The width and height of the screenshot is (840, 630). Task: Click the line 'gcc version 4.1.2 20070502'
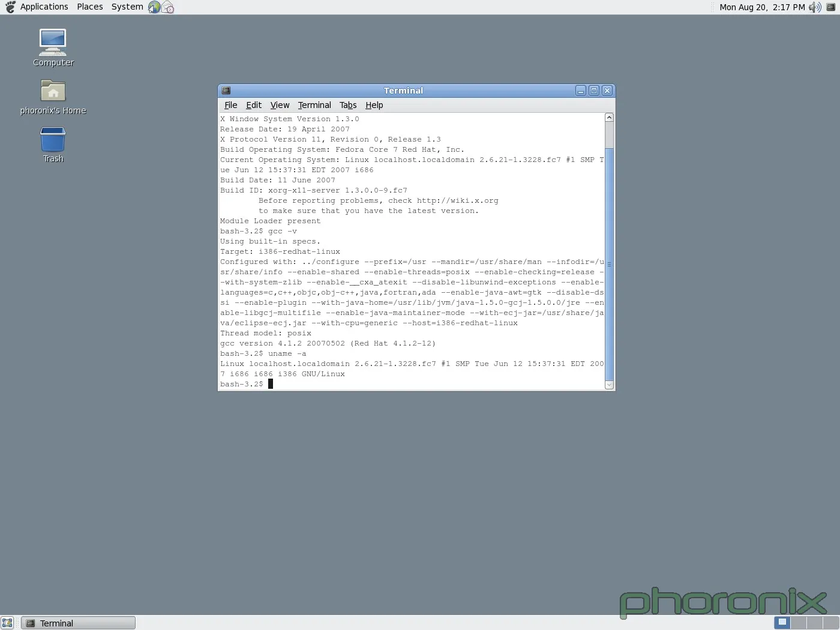pos(328,344)
